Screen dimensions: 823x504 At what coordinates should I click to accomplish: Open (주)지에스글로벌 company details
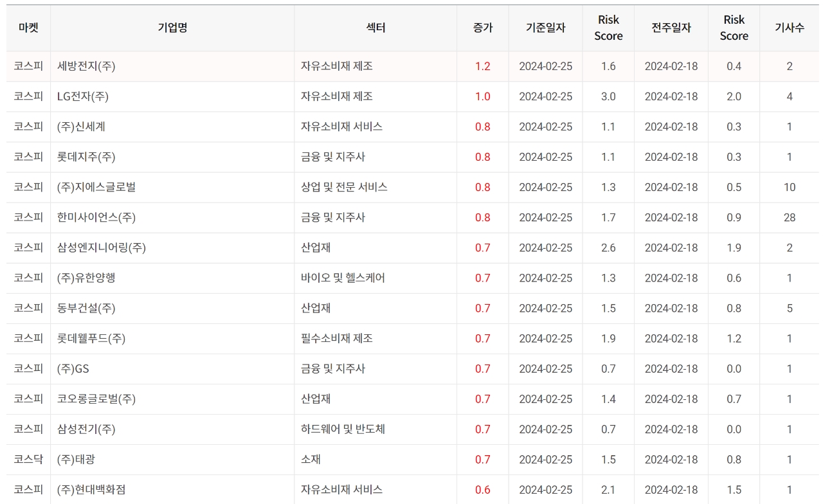tap(96, 187)
